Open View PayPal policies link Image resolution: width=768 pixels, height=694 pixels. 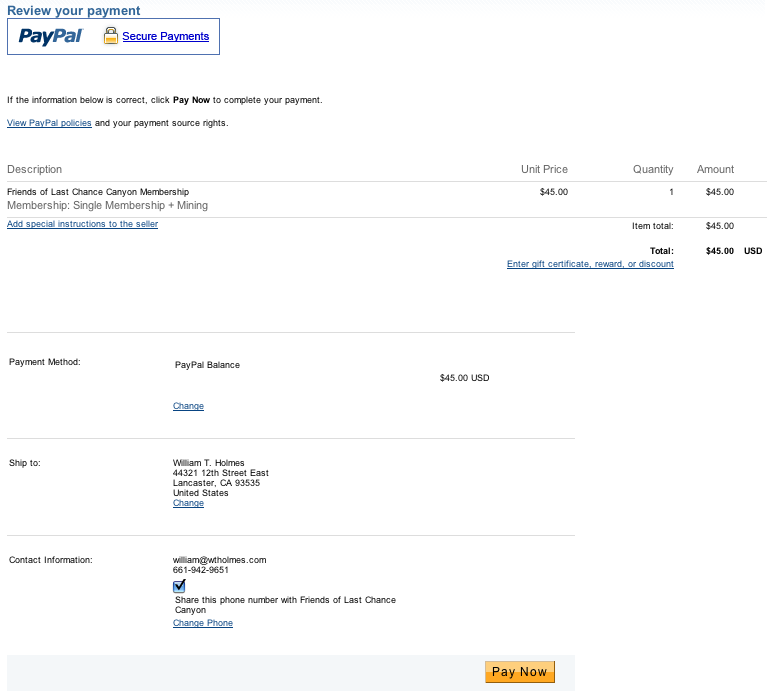[x=49, y=123]
